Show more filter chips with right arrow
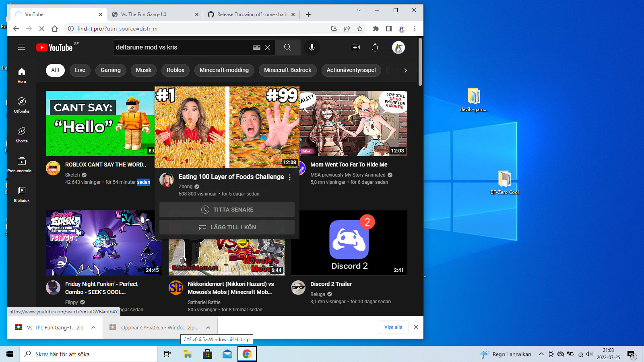This screenshot has height=362, width=644. click(x=405, y=70)
